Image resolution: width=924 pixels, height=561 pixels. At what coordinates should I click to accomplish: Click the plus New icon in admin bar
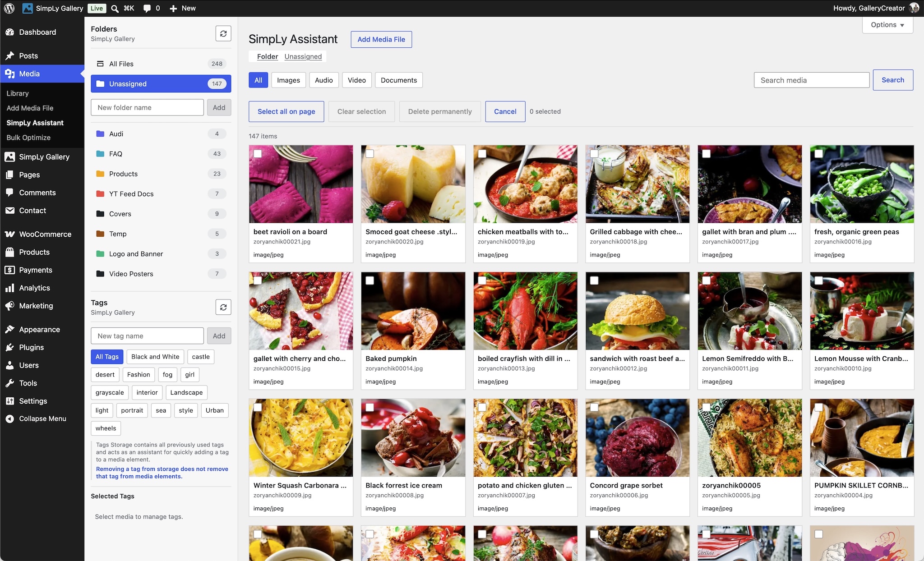[173, 8]
